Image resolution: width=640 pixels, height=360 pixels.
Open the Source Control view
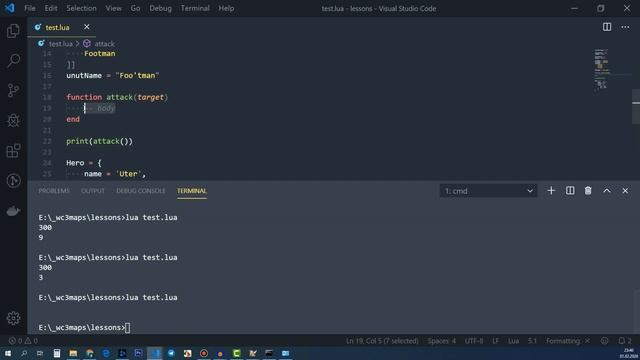(x=13, y=90)
